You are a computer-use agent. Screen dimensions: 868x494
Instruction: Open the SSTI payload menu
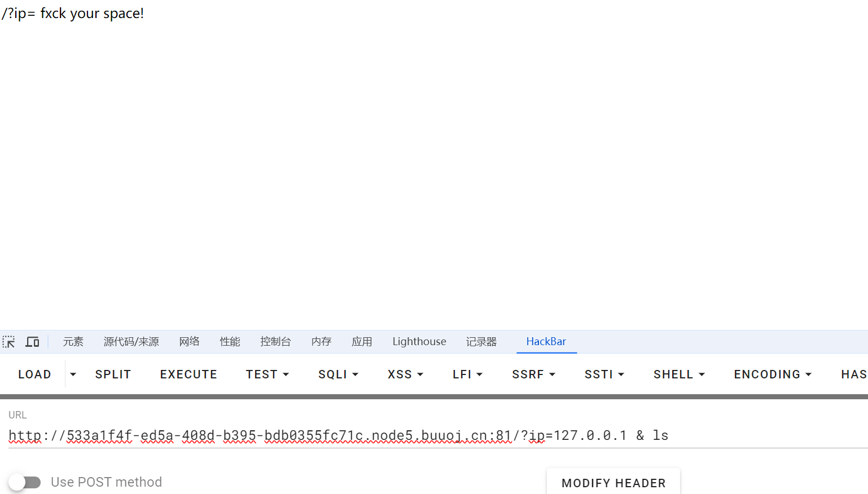pos(604,374)
